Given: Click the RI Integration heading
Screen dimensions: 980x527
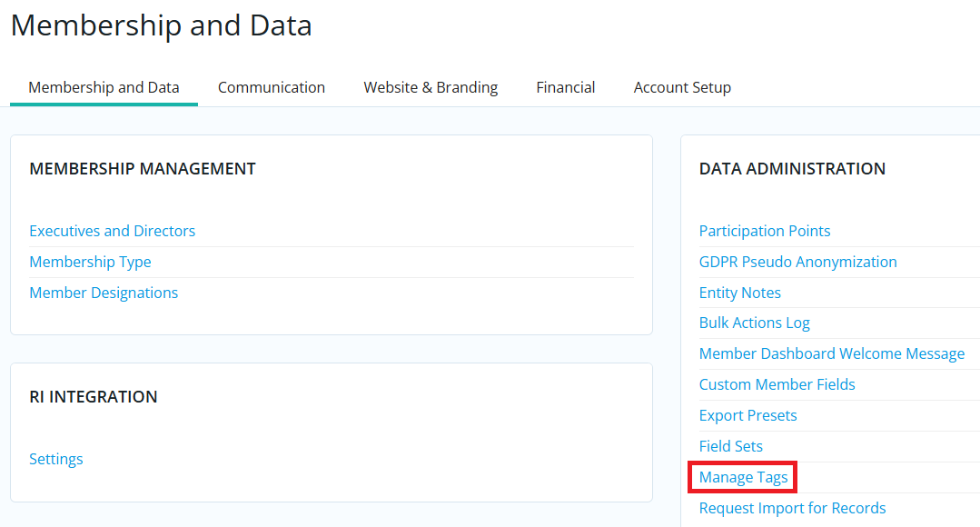Looking at the screenshot, I should click(x=94, y=397).
